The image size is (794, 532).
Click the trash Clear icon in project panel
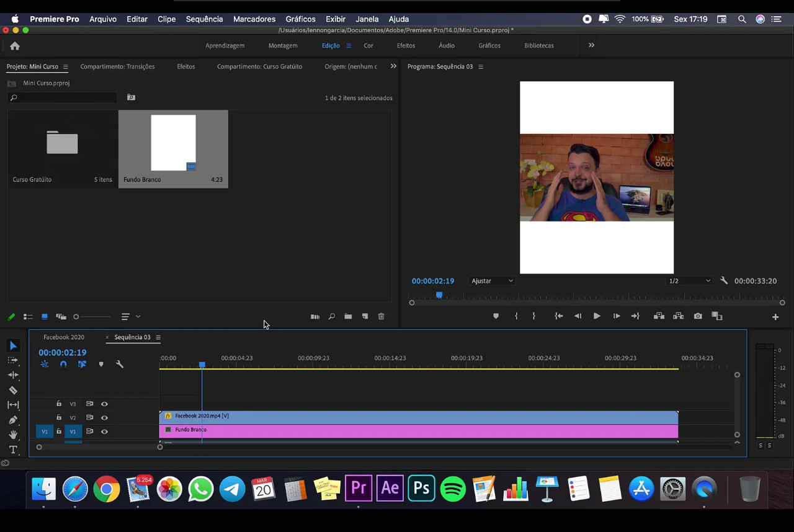tap(381, 317)
